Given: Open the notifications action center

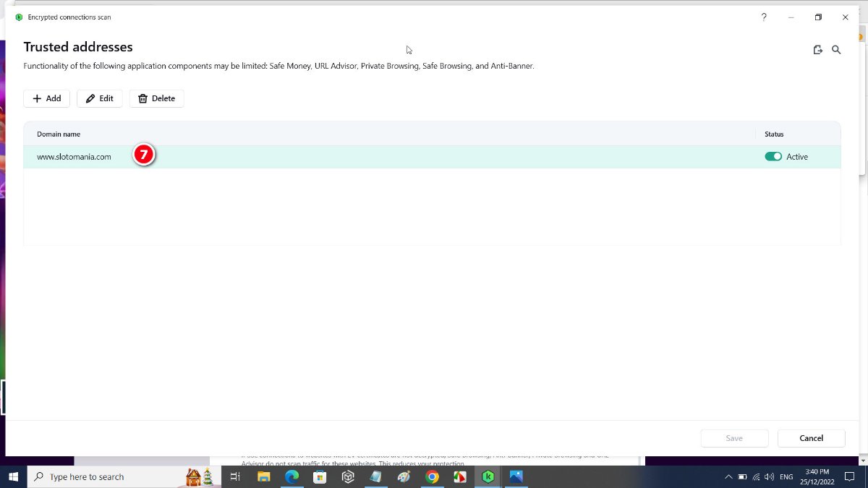Looking at the screenshot, I should (x=850, y=477).
